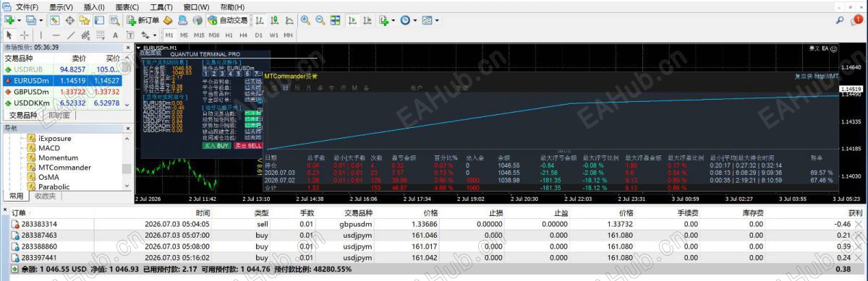Click the red 卖出 SELL button
This screenshot has width=868, height=281.
(x=247, y=145)
